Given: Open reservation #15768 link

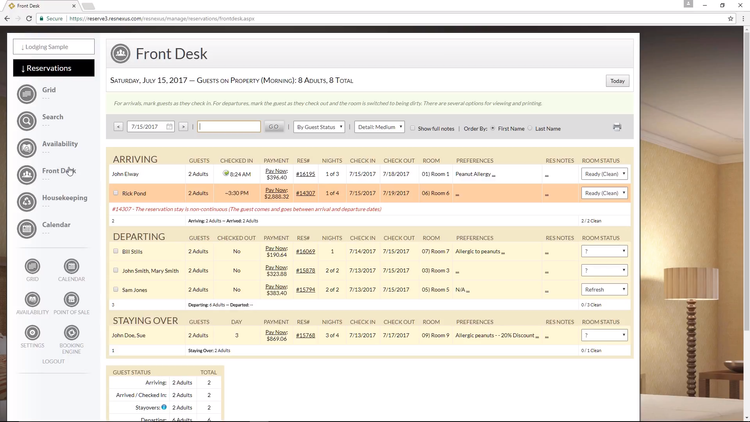Looking at the screenshot, I should [x=305, y=335].
